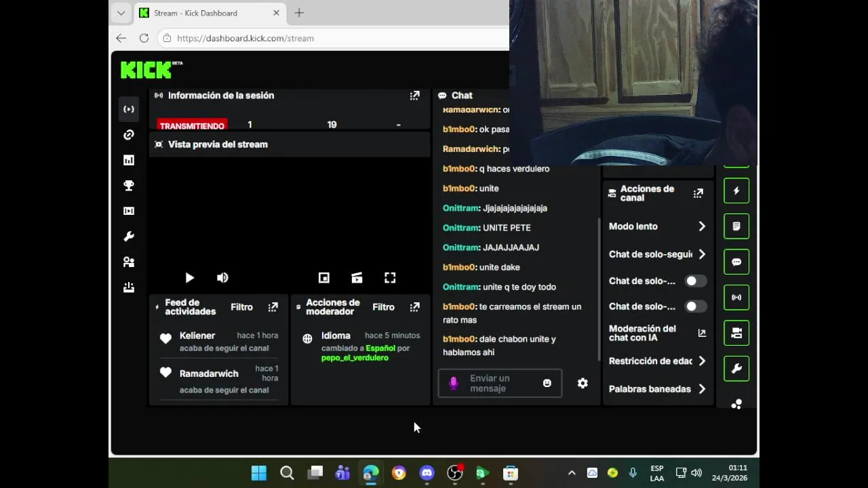Viewport: 868px width, 488px height.
Task: Open the emoji picker in chat input
Action: (547, 383)
